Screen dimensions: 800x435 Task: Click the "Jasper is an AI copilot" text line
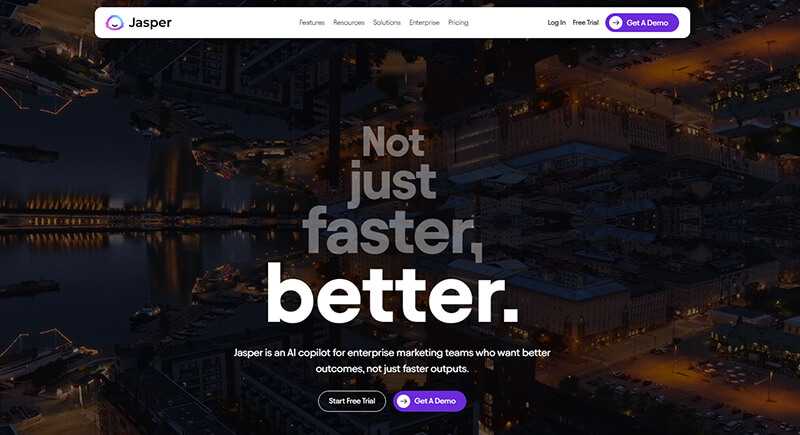coord(392,352)
